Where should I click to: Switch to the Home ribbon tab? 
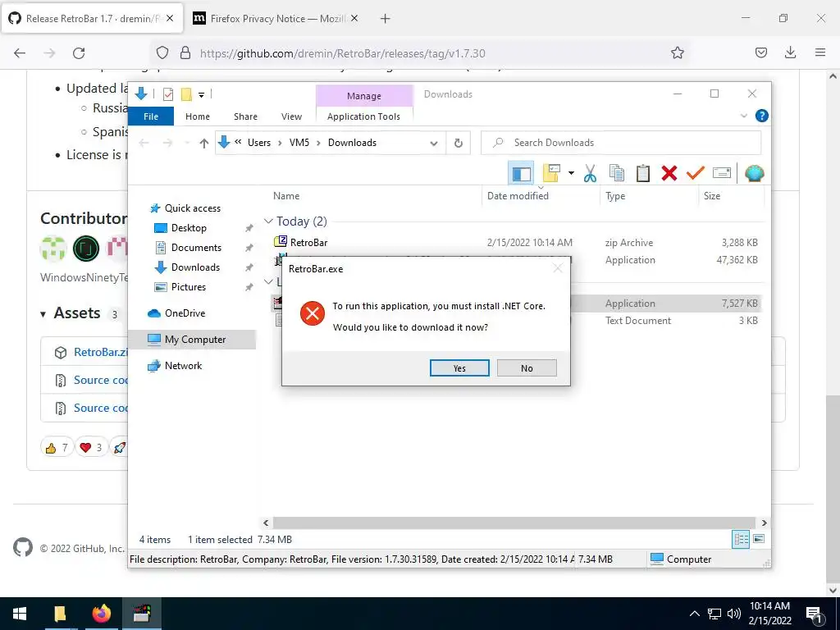pos(198,116)
